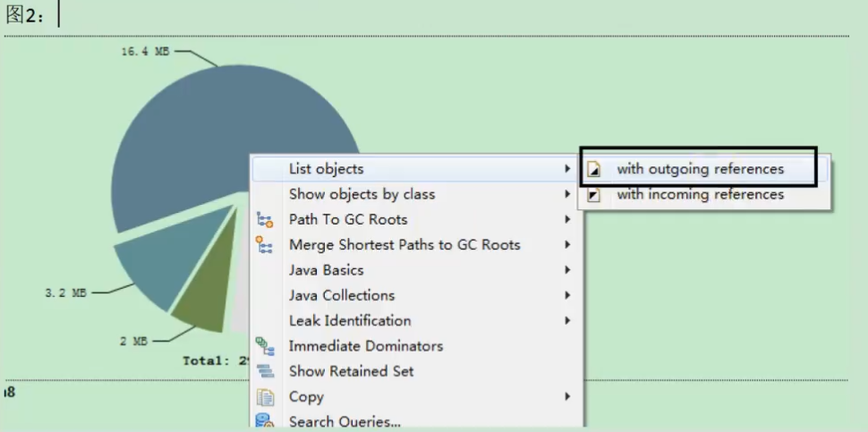Click the Search Queries icon
The height and width of the screenshot is (432, 868).
(265, 421)
